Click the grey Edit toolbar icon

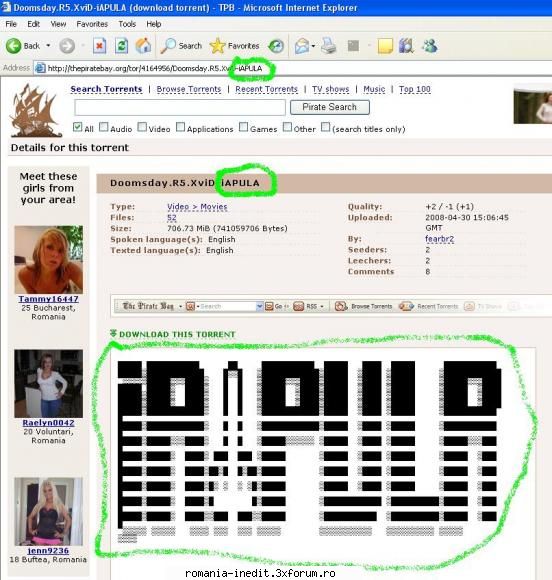353,46
